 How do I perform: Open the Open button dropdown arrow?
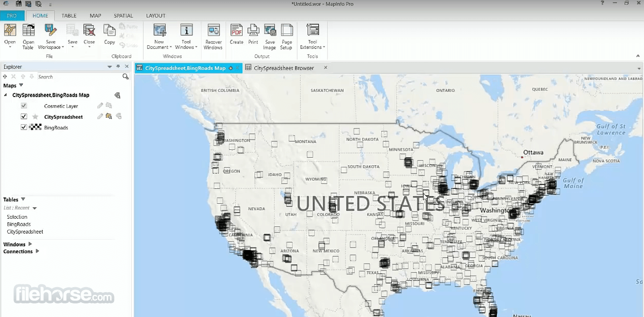(x=10, y=47)
